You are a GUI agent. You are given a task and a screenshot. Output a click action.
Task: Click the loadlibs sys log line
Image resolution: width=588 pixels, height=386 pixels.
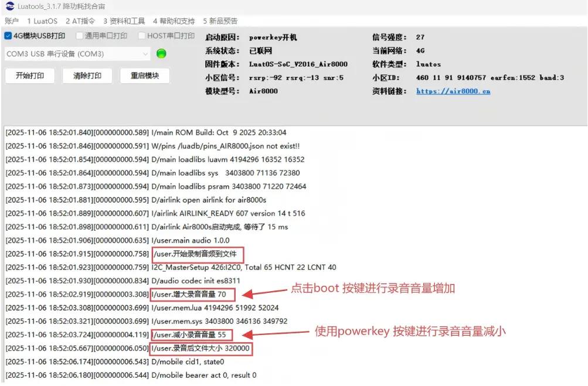coord(152,173)
